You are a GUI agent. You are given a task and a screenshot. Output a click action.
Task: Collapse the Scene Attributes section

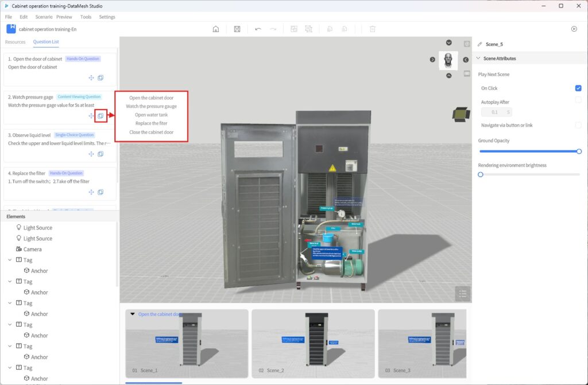click(479, 59)
